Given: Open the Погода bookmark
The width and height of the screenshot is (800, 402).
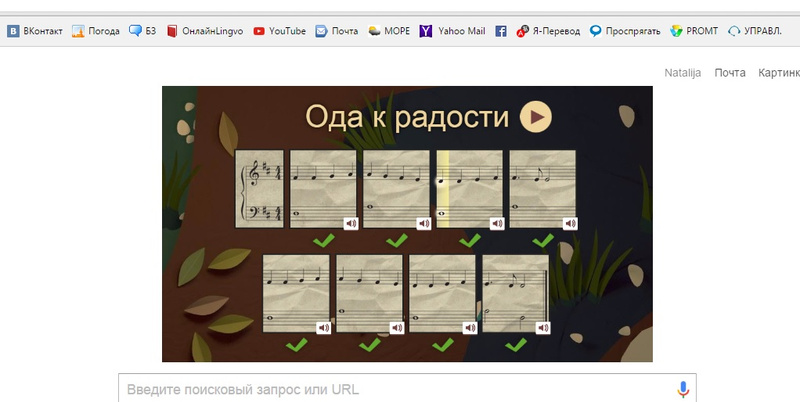Looking at the screenshot, I should pos(96,31).
